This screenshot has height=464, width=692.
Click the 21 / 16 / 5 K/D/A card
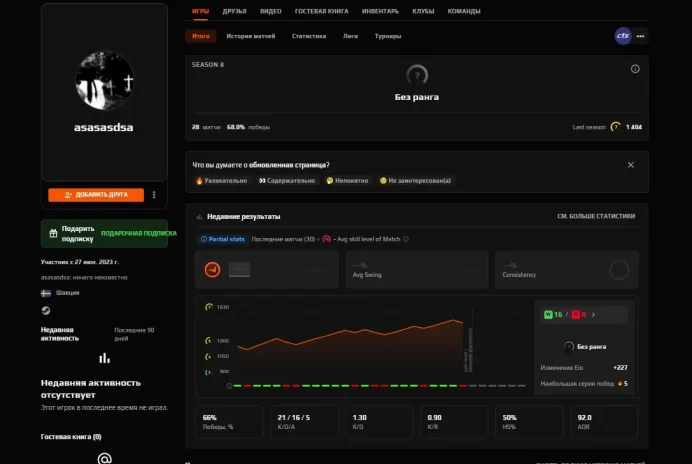tap(304, 422)
